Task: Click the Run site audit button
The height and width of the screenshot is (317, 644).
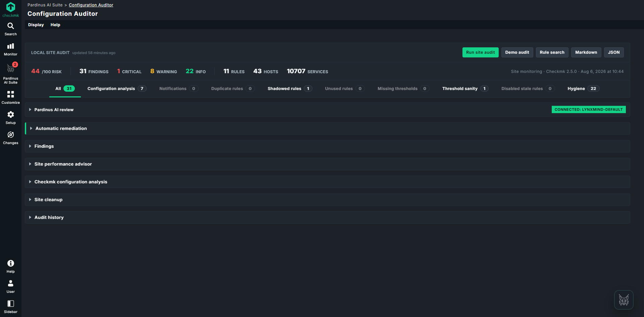Action: click(x=480, y=52)
